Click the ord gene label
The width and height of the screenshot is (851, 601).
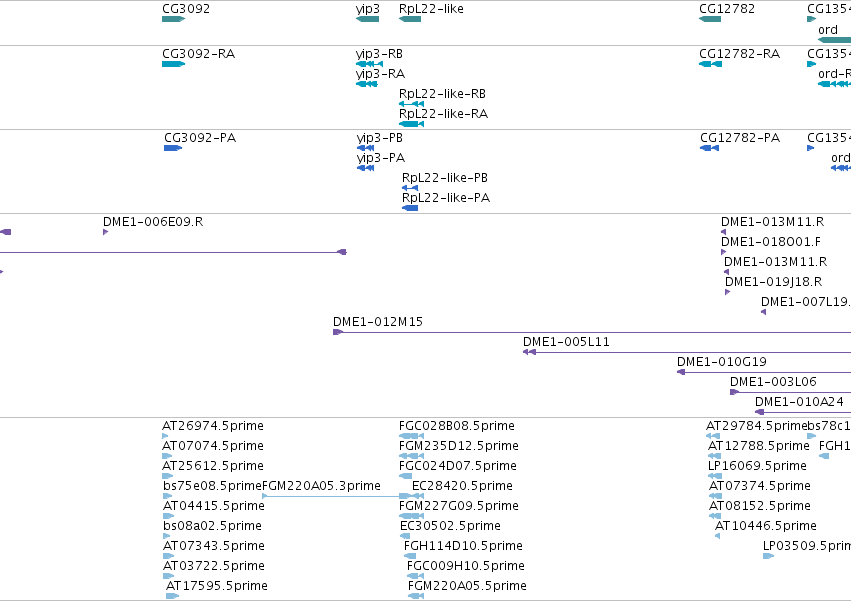pos(828,30)
